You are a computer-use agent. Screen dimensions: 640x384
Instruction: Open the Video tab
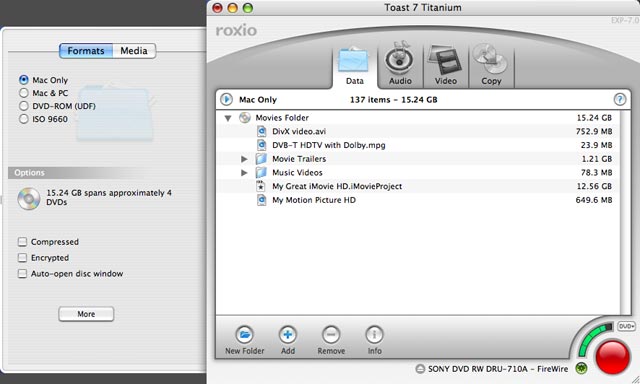[x=445, y=64]
